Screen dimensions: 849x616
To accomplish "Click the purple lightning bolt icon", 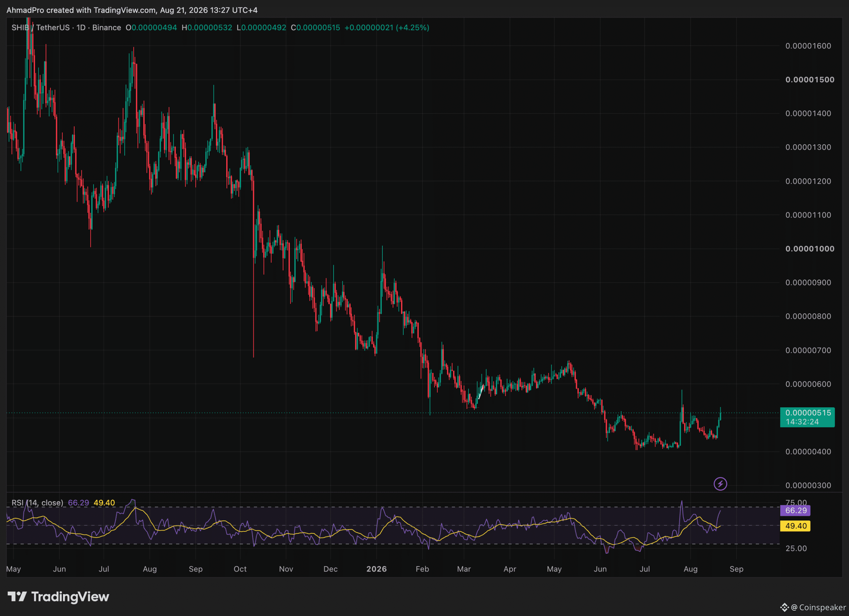I will 720,484.
